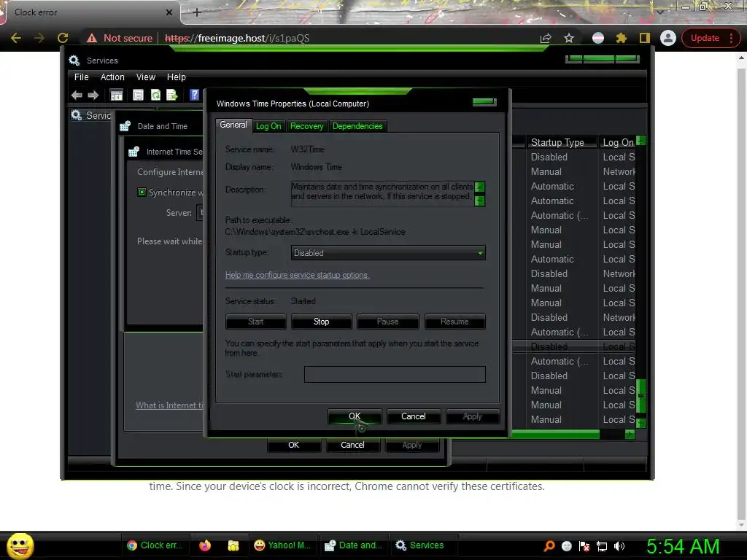The image size is (747, 560).
Task: Open a new browser tab
Action: pyautogui.click(x=197, y=12)
